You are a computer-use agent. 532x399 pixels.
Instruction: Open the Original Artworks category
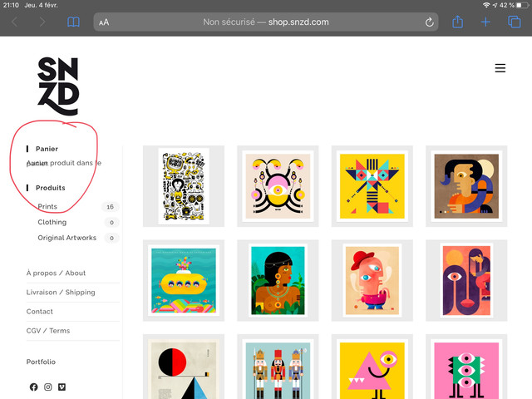pyautogui.click(x=66, y=238)
